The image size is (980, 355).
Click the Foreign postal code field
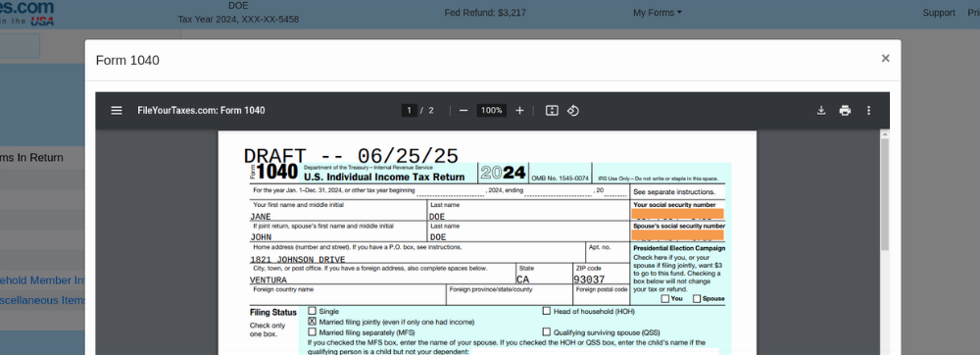pyautogui.click(x=601, y=295)
